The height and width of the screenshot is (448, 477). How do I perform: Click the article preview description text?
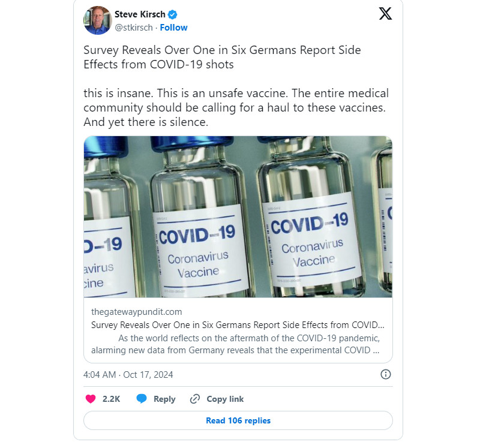(x=238, y=344)
